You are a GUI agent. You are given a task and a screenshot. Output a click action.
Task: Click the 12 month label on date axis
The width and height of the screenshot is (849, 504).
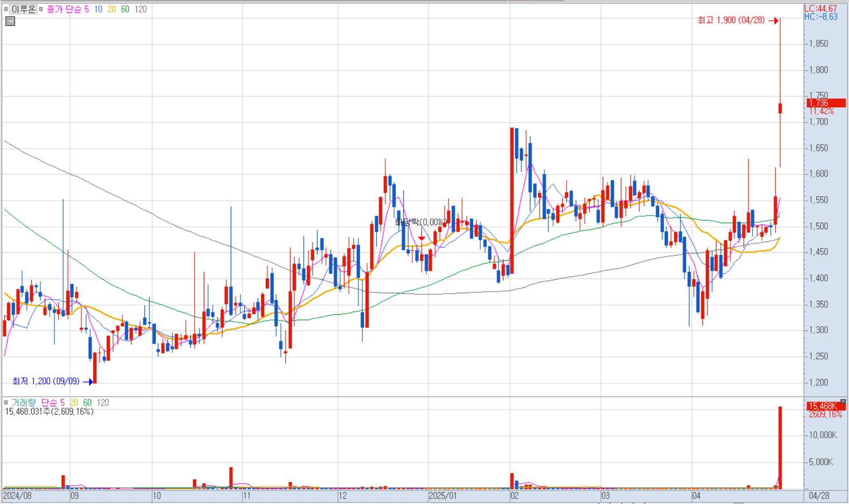(342, 495)
